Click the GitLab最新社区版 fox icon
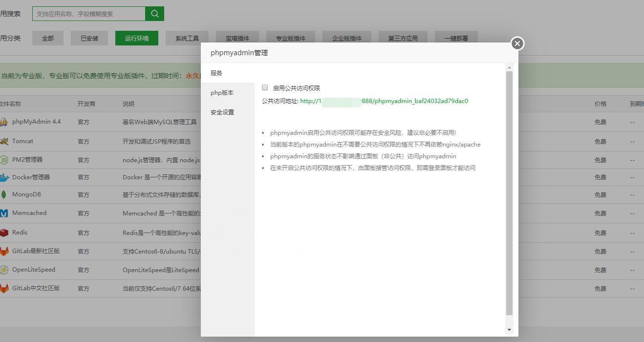This screenshot has width=644, height=342. (x=4, y=251)
